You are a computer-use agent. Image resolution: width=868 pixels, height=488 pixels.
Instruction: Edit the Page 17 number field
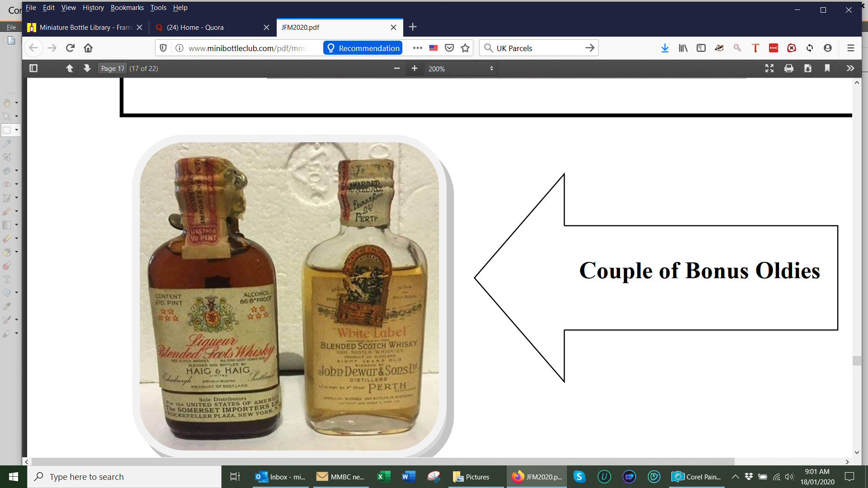[112, 69]
